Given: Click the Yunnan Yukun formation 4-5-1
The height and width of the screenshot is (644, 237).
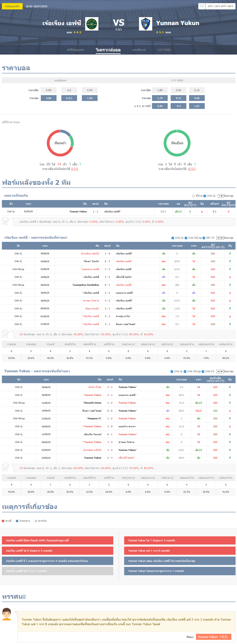Looking at the screenshot, I should pos(160,32).
